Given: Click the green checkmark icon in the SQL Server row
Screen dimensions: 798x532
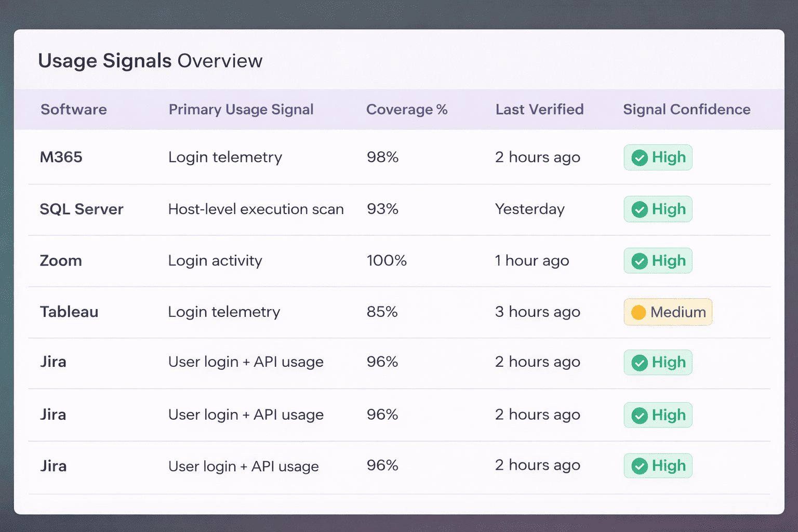Looking at the screenshot, I should coord(639,209).
